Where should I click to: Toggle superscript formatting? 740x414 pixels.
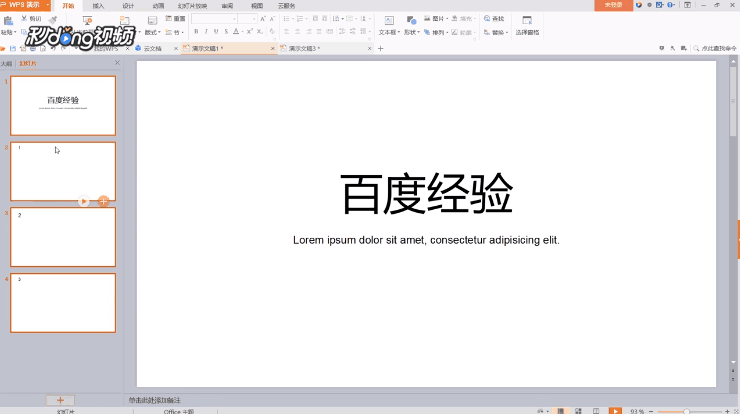[250, 32]
